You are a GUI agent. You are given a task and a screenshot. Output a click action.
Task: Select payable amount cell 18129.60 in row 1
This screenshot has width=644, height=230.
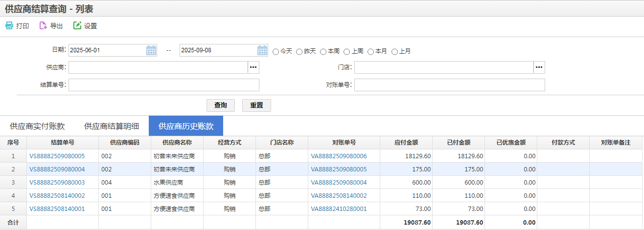coord(406,156)
